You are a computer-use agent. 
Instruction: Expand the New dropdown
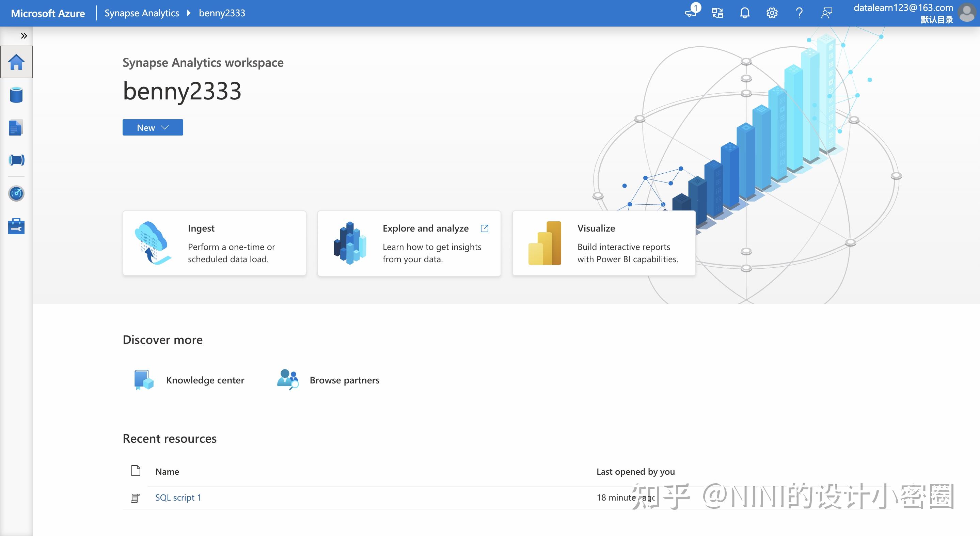pos(152,127)
